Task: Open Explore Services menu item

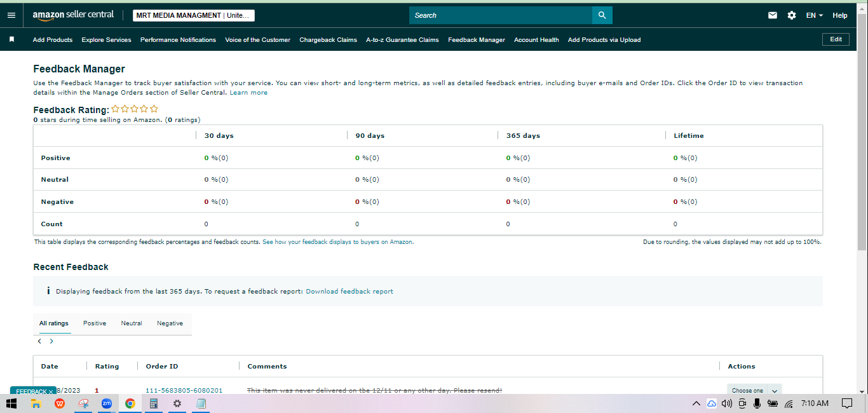Action: coord(106,39)
